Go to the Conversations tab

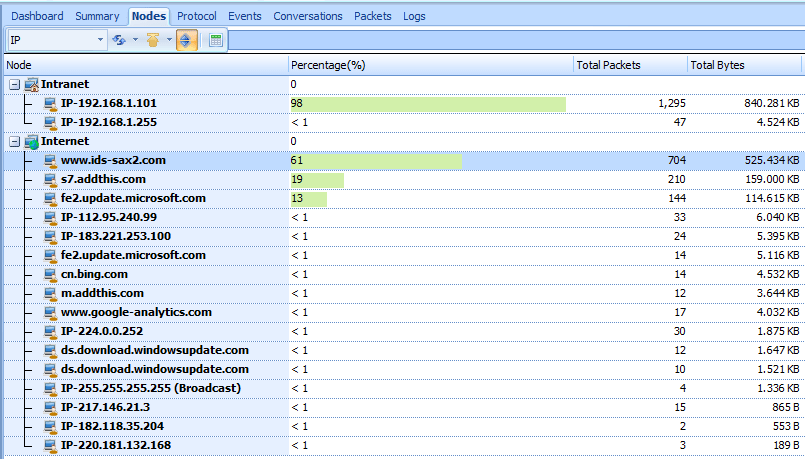(308, 16)
